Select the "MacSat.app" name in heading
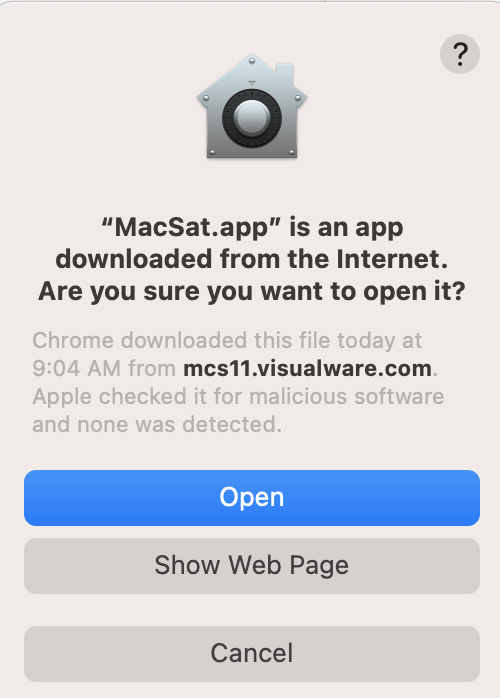500x698 pixels. (x=191, y=228)
